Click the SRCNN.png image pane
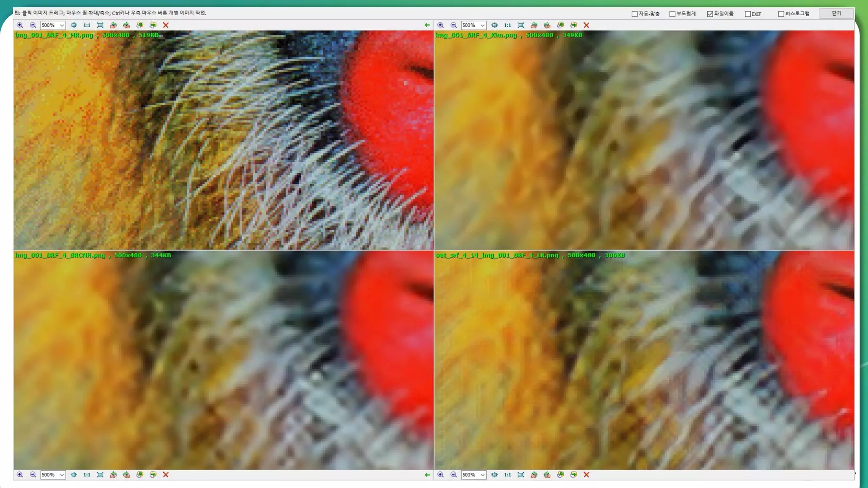 223,360
